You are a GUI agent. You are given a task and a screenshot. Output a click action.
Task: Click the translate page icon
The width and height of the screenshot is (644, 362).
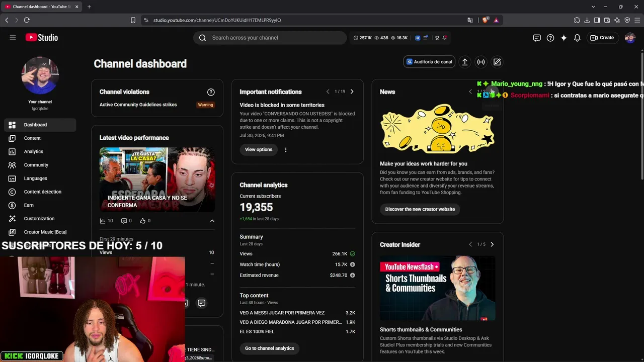click(470, 20)
